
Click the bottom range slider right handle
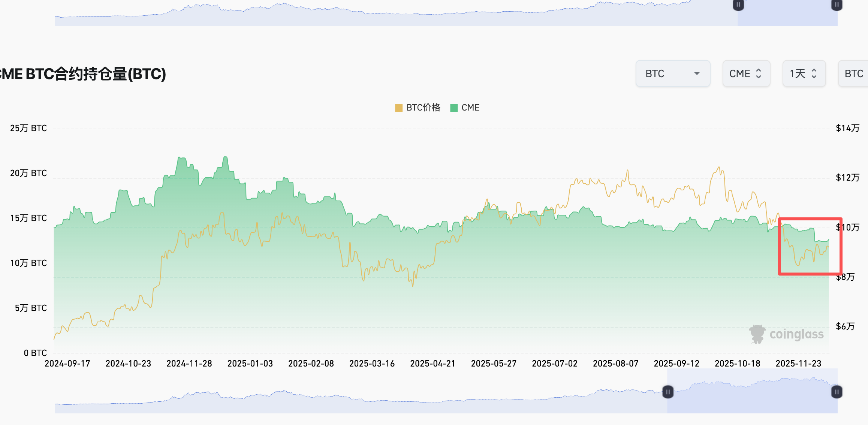(837, 392)
